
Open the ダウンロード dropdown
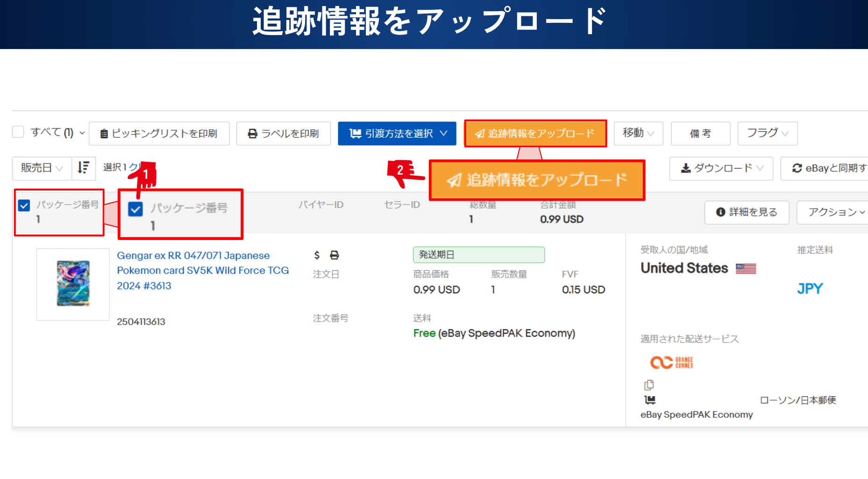721,168
